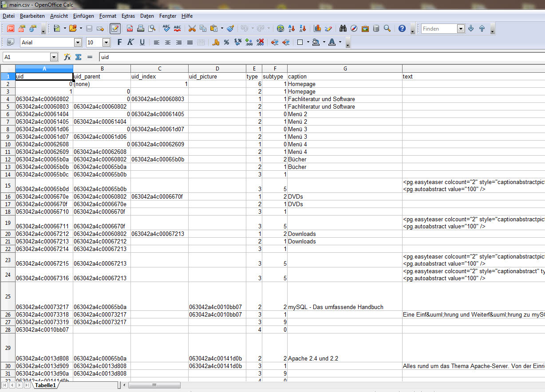The height and width of the screenshot is (392, 545).
Task: Apply currency number format
Action: pyautogui.click(x=216, y=42)
